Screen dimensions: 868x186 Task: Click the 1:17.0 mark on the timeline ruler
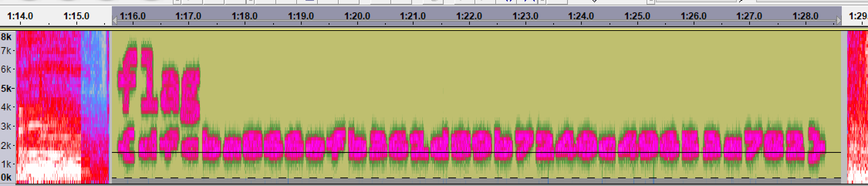click(x=188, y=16)
